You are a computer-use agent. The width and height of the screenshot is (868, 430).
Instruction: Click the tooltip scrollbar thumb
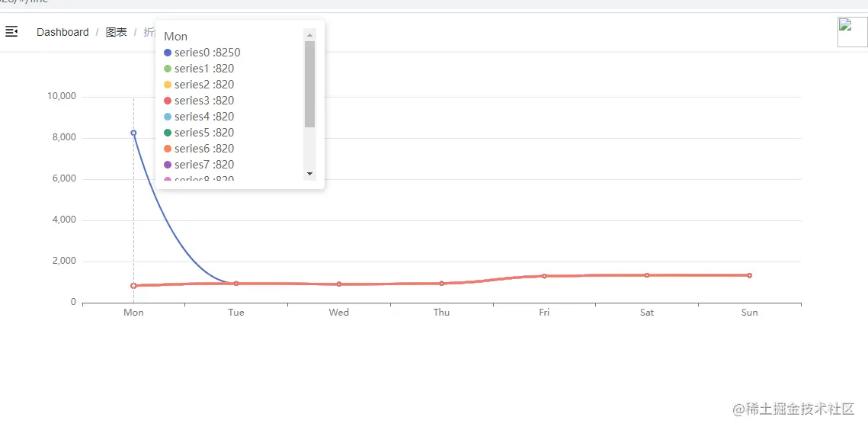pyautogui.click(x=309, y=84)
